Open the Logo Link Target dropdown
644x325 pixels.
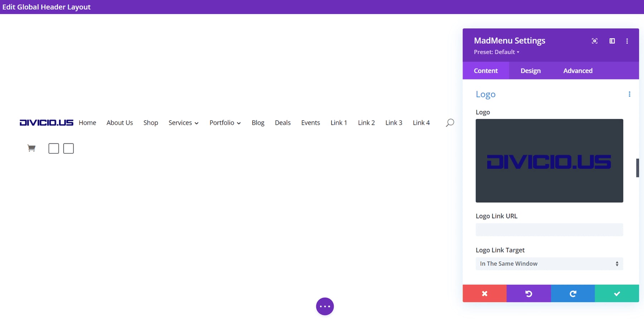point(549,264)
